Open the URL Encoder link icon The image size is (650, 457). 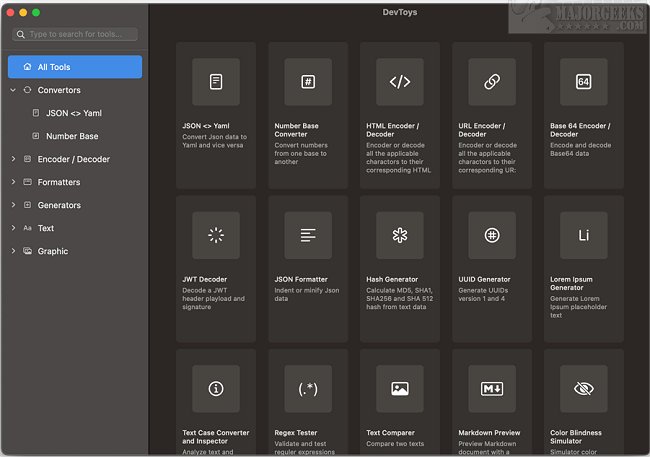click(x=492, y=82)
